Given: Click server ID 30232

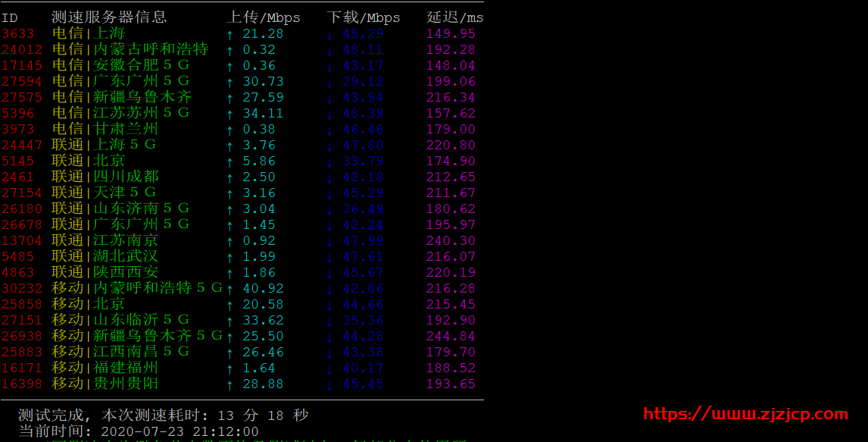Looking at the screenshot, I should 22,289.
